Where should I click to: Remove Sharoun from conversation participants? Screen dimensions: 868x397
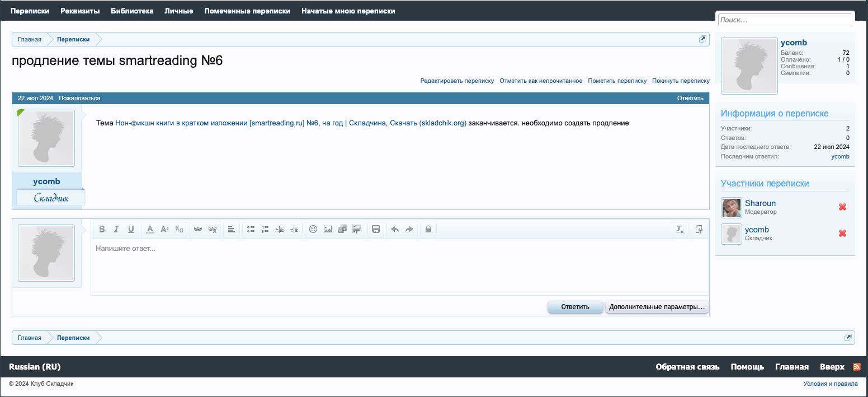(842, 207)
